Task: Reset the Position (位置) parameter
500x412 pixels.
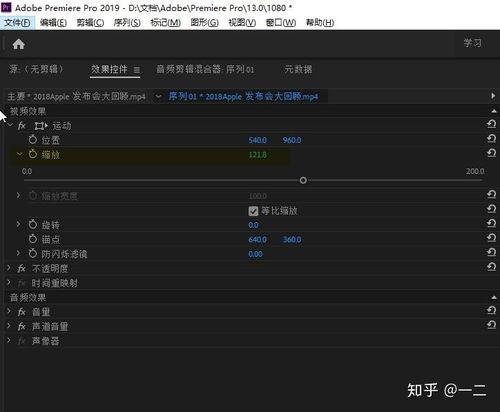Action: [491, 138]
